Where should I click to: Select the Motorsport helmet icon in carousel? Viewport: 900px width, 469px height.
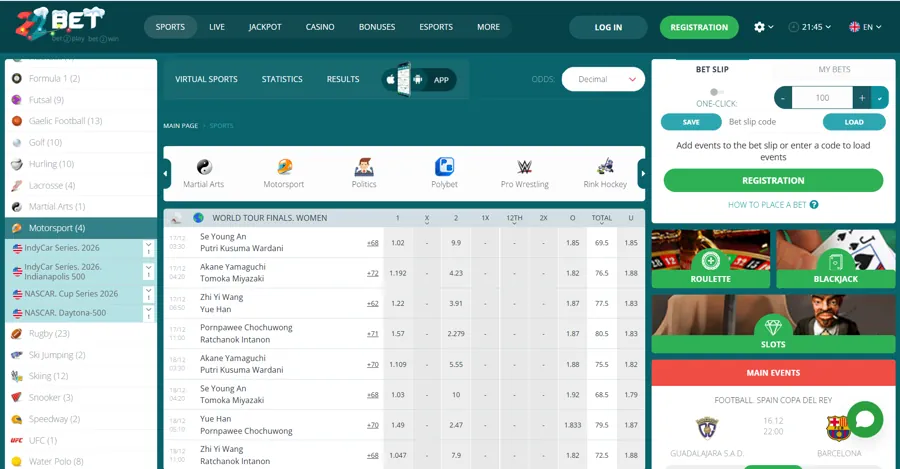[284, 167]
